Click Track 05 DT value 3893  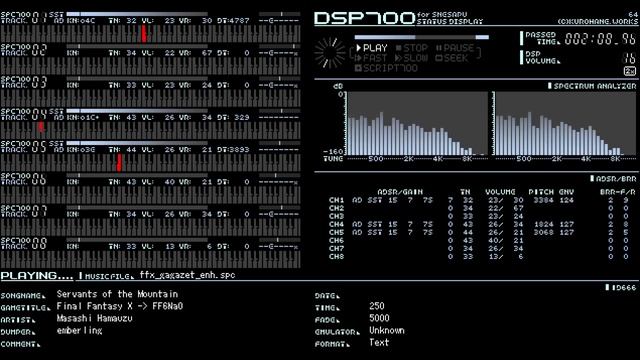tap(239, 149)
